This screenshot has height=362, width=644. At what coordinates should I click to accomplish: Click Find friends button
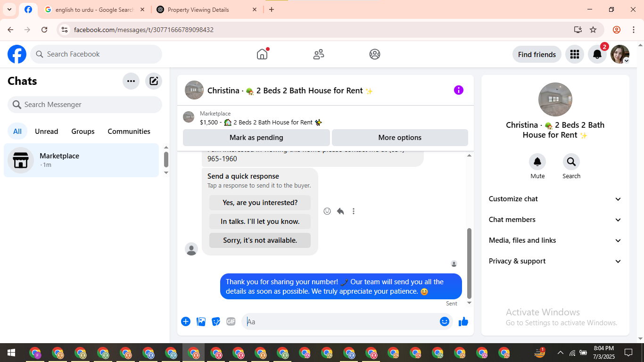[537, 54]
